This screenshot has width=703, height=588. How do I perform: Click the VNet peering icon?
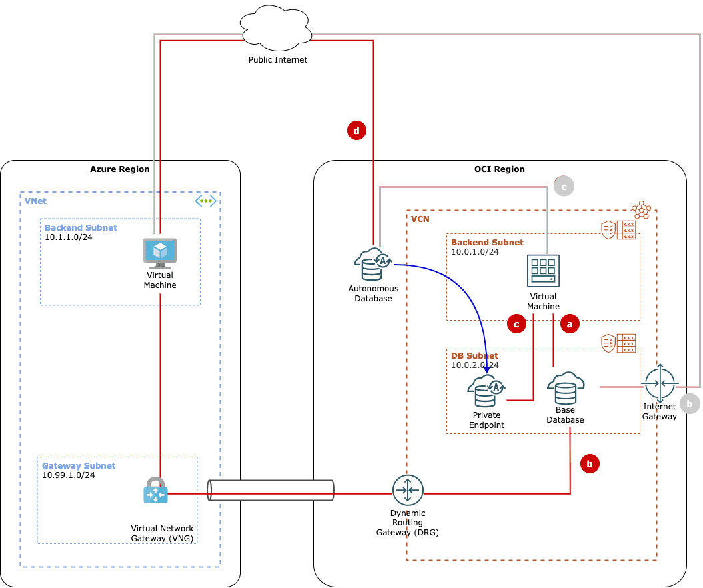[x=206, y=201]
